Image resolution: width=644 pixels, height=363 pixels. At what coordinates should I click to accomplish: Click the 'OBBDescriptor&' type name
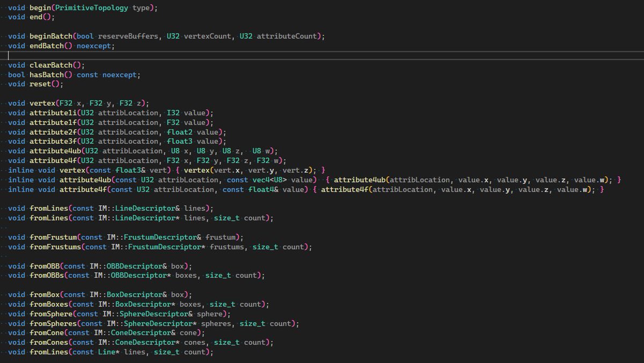pos(136,266)
